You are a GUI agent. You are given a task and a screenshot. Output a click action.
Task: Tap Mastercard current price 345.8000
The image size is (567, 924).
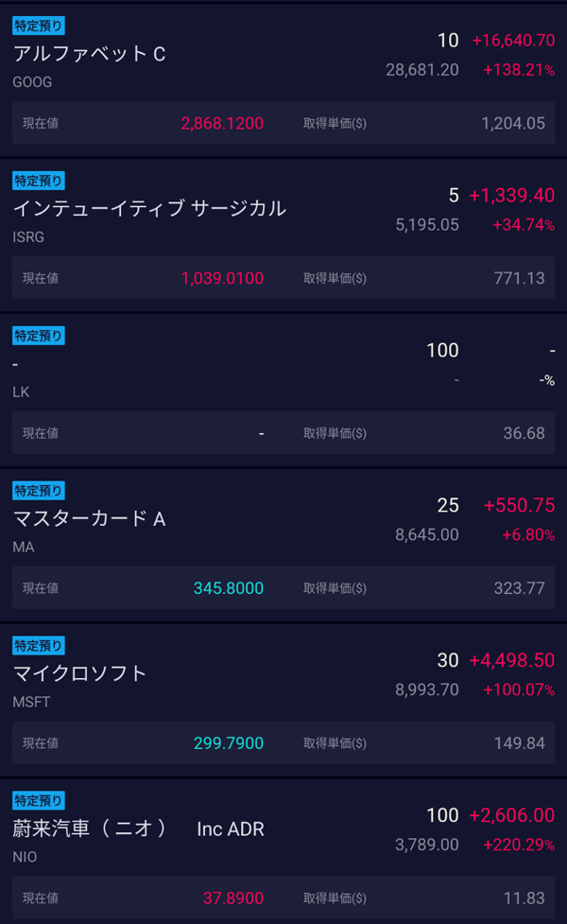pos(229,588)
